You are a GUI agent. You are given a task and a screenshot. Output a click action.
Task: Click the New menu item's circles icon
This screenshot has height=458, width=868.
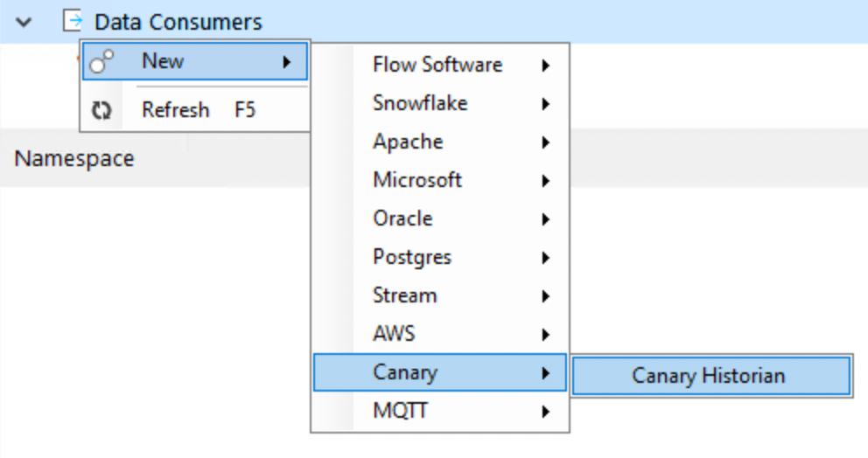pos(101,61)
